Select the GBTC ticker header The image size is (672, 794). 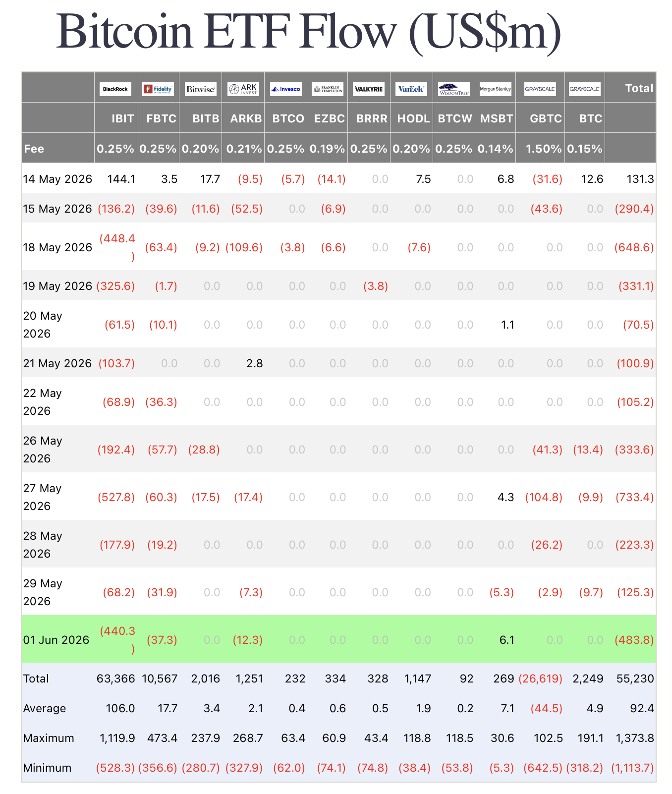(x=546, y=118)
